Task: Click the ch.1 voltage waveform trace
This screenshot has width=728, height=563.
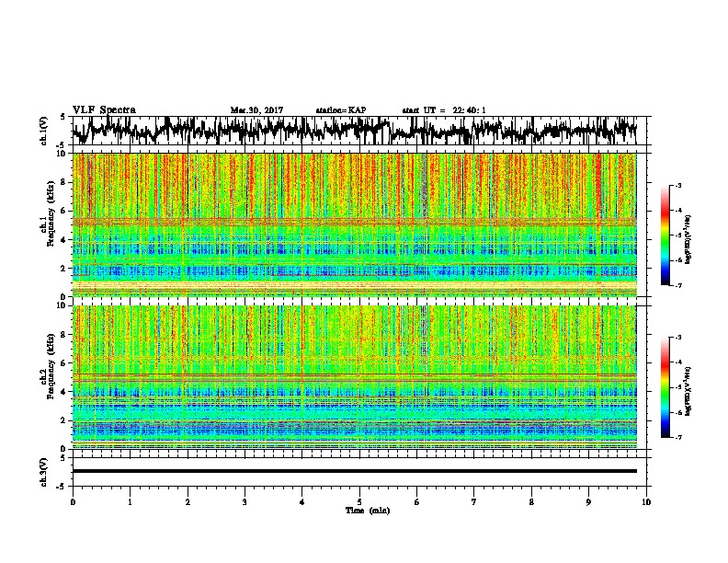Action: point(354,131)
